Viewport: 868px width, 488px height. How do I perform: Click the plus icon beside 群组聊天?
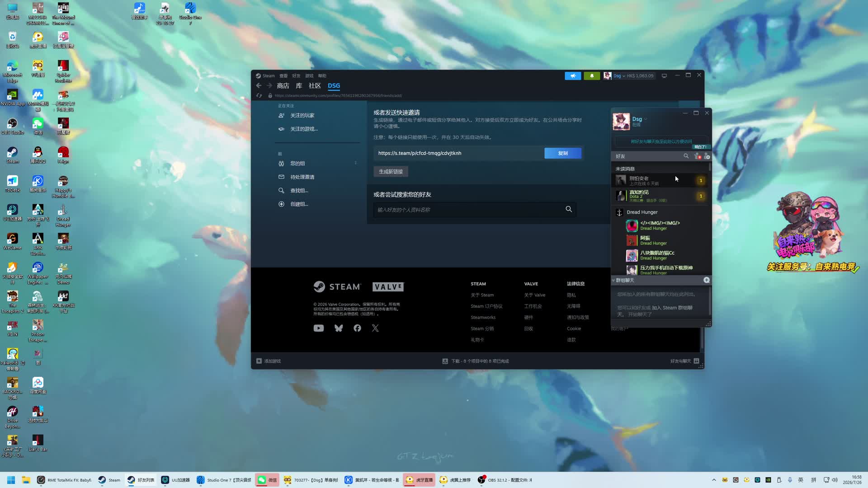click(706, 280)
